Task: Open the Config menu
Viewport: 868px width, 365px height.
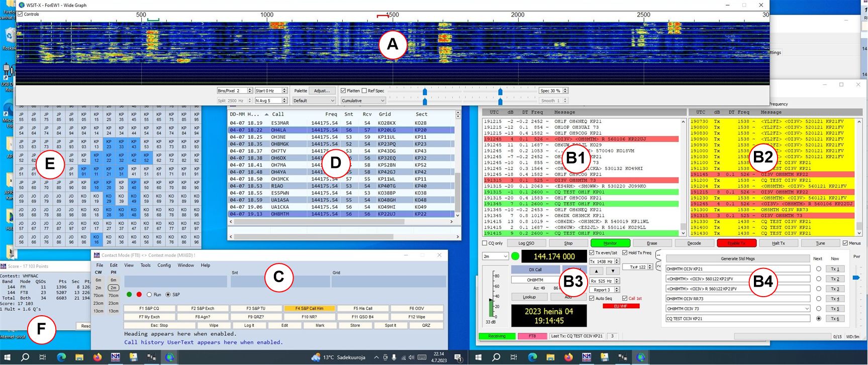Action: coord(164,265)
